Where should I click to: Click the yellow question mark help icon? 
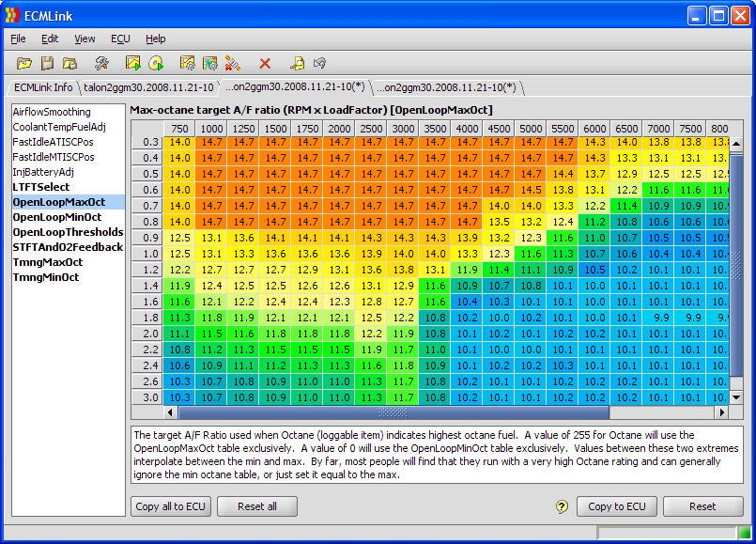pyautogui.click(x=562, y=506)
